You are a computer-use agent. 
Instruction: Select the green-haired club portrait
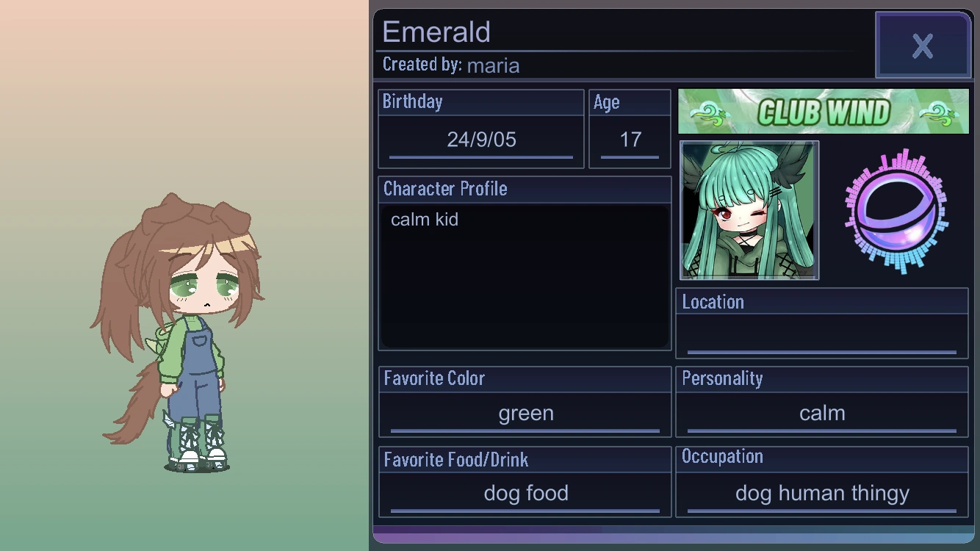coord(749,210)
